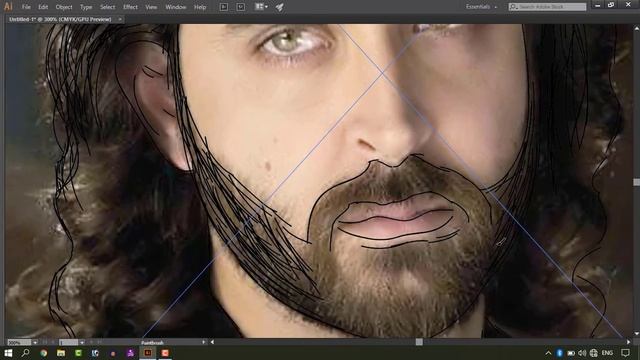Screen dimensions: 640x360
Task: Minimize the Illustrator window
Action: (598, 5)
